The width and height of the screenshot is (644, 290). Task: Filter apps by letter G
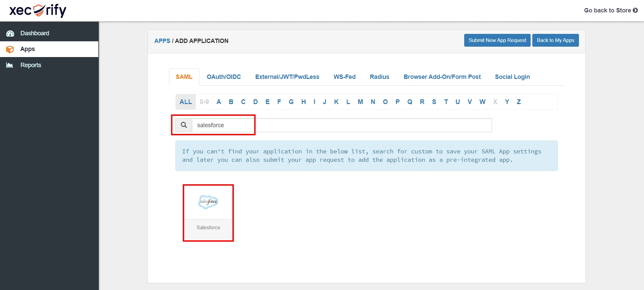291,102
